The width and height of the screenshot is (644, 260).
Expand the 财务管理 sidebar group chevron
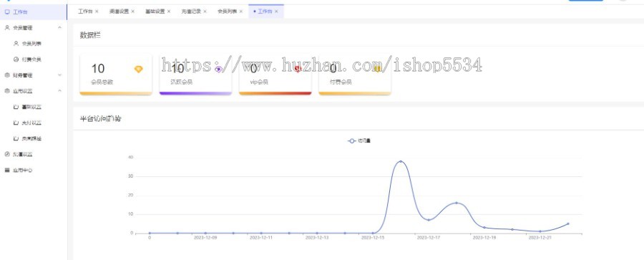pos(59,75)
